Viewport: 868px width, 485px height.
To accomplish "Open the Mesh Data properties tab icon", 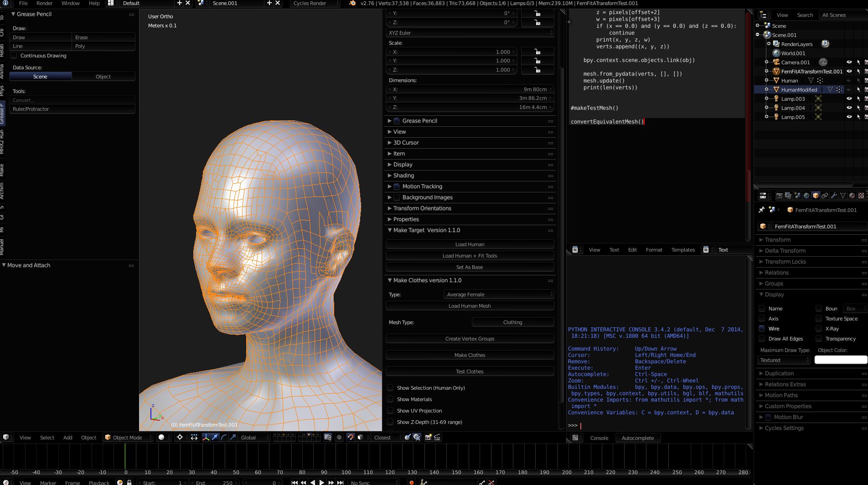I will [843, 196].
